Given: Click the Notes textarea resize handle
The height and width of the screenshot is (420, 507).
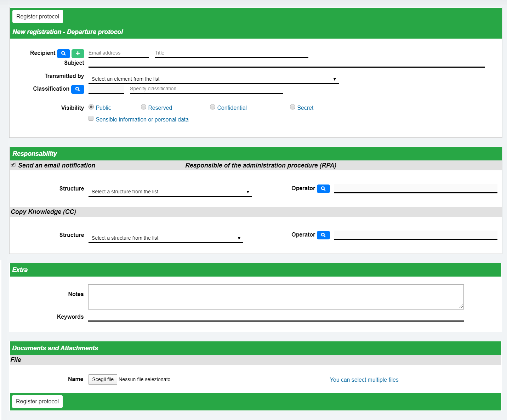Looking at the screenshot, I should point(461,307).
